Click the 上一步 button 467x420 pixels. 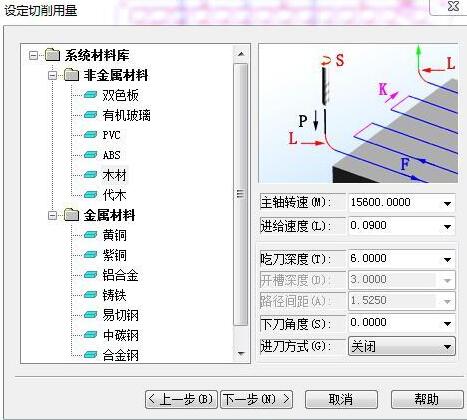coord(181,399)
